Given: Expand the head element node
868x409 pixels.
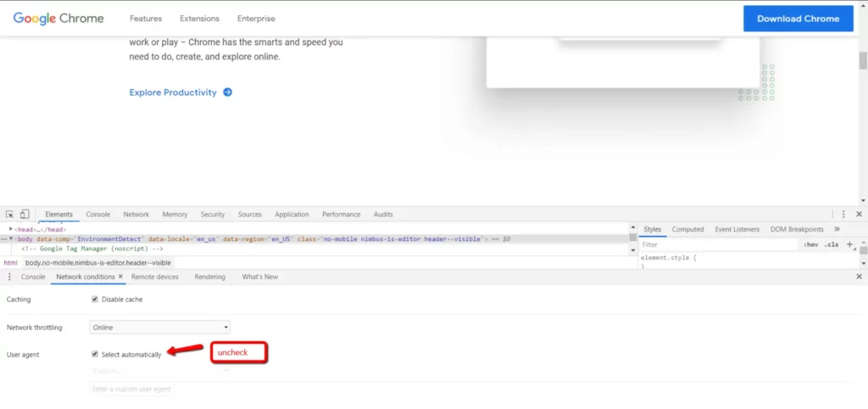Looking at the screenshot, I should 11,229.
